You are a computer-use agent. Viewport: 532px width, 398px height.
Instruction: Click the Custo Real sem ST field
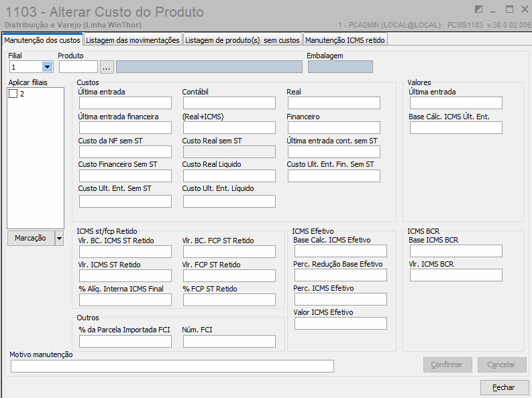click(229, 151)
